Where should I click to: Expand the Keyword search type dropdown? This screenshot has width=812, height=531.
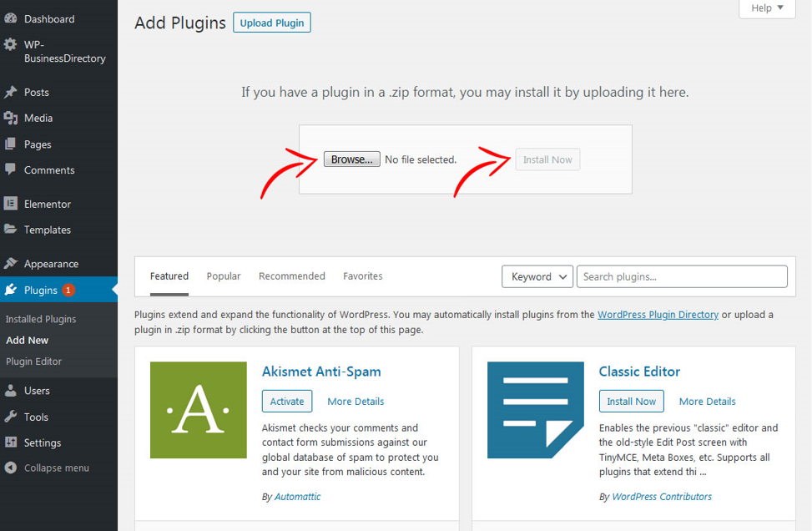[537, 276]
